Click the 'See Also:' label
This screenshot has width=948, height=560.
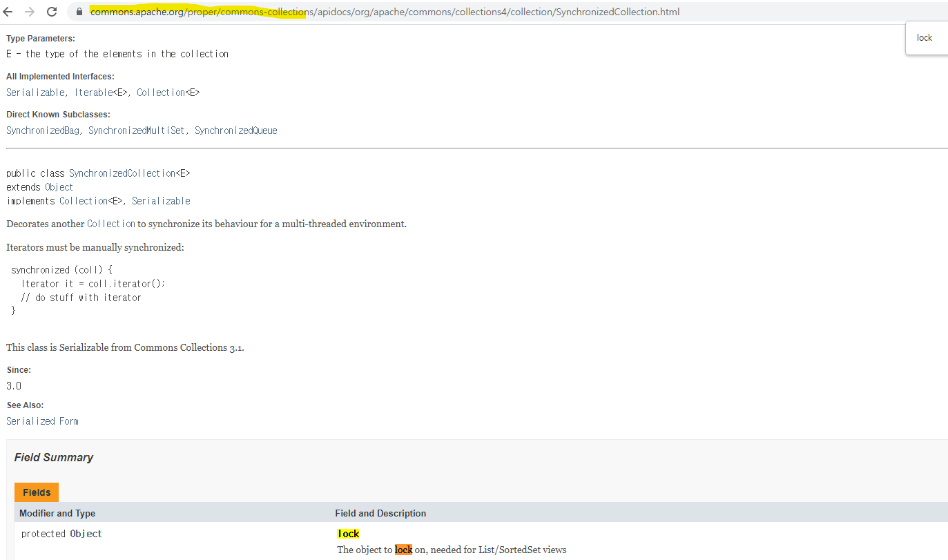25,405
